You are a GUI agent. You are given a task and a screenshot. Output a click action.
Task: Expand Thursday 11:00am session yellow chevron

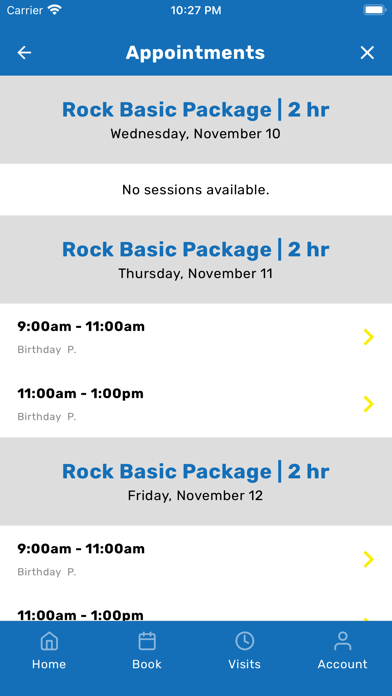tap(368, 404)
